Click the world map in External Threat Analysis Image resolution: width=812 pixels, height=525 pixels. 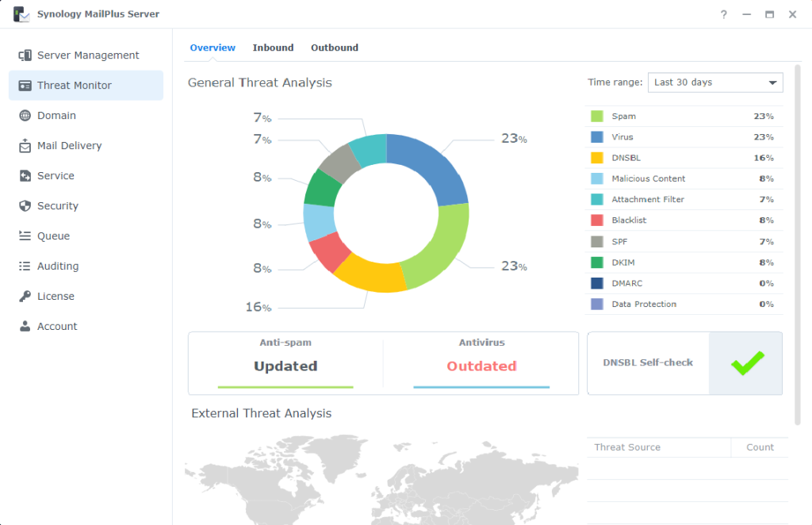[x=381, y=480]
